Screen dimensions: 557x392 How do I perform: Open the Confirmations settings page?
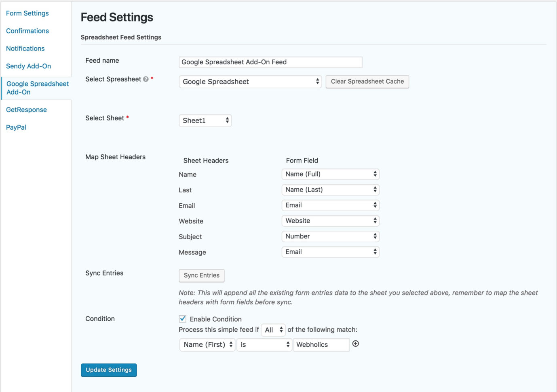(27, 31)
